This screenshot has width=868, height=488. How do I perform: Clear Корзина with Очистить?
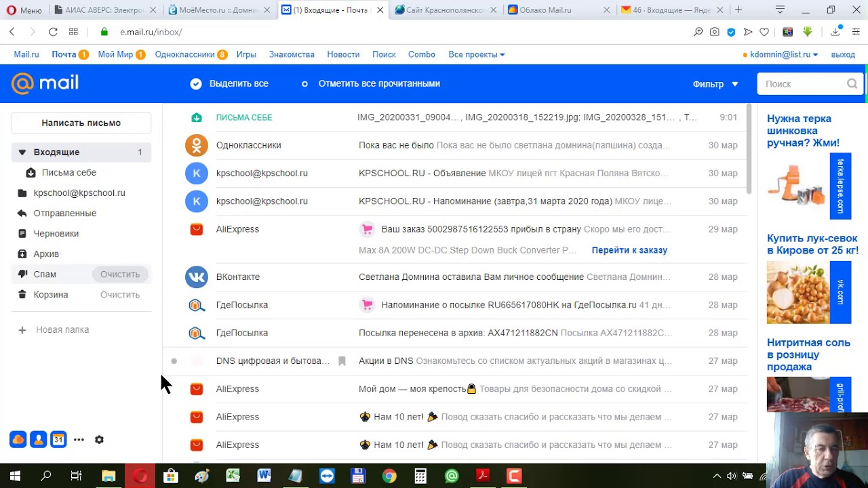[x=120, y=295]
